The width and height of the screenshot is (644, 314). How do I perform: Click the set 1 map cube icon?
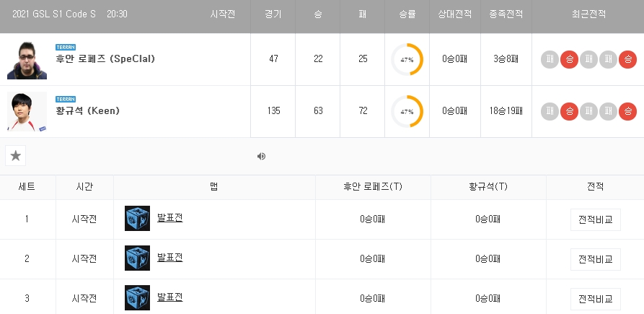(x=137, y=218)
